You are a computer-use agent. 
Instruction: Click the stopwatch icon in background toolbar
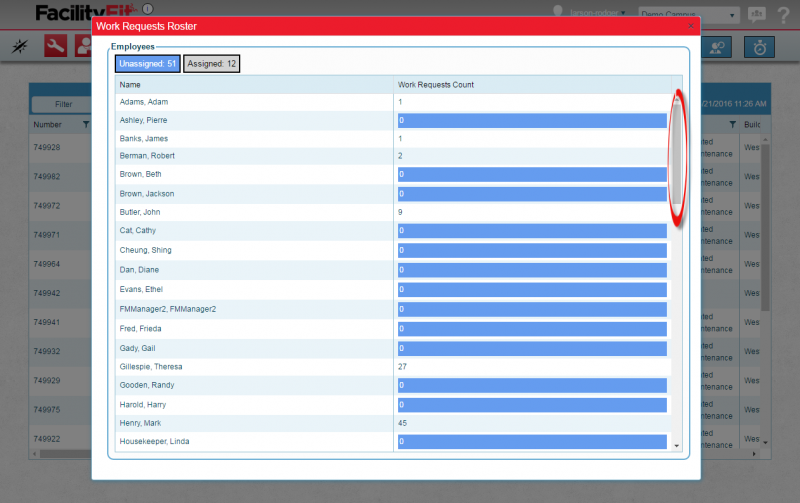[x=759, y=47]
